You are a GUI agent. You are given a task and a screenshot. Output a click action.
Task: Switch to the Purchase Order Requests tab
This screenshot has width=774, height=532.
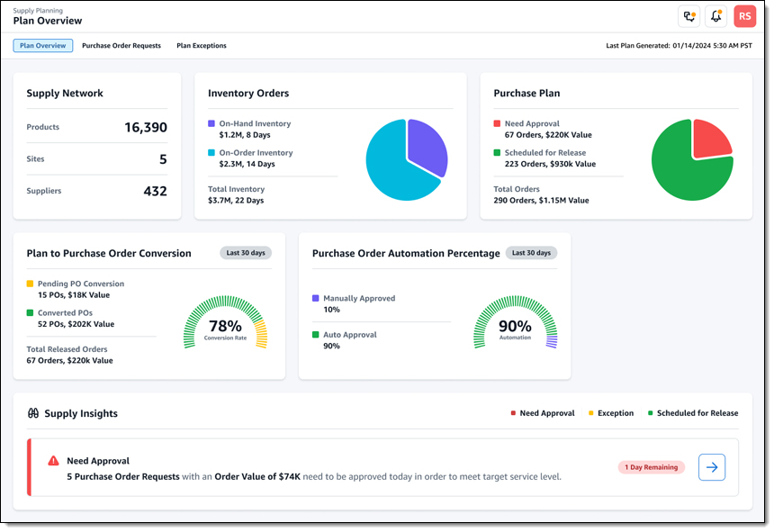pyautogui.click(x=121, y=45)
